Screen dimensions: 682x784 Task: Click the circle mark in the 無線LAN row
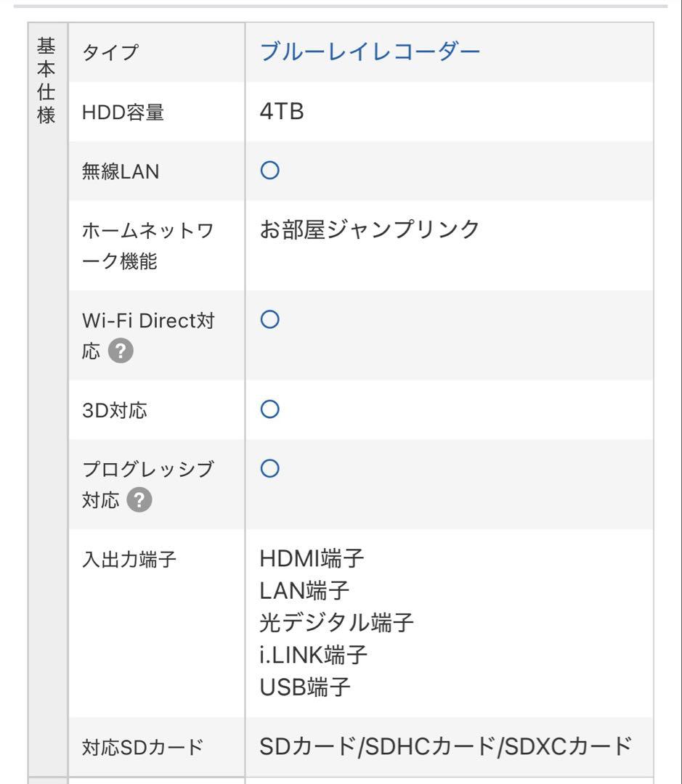click(x=270, y=171)
